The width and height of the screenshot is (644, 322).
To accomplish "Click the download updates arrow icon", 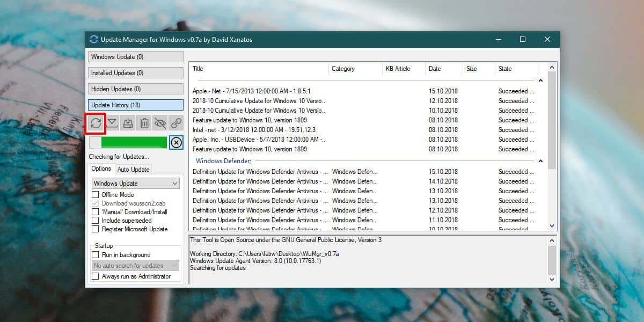I will click(x=112, y=123).
